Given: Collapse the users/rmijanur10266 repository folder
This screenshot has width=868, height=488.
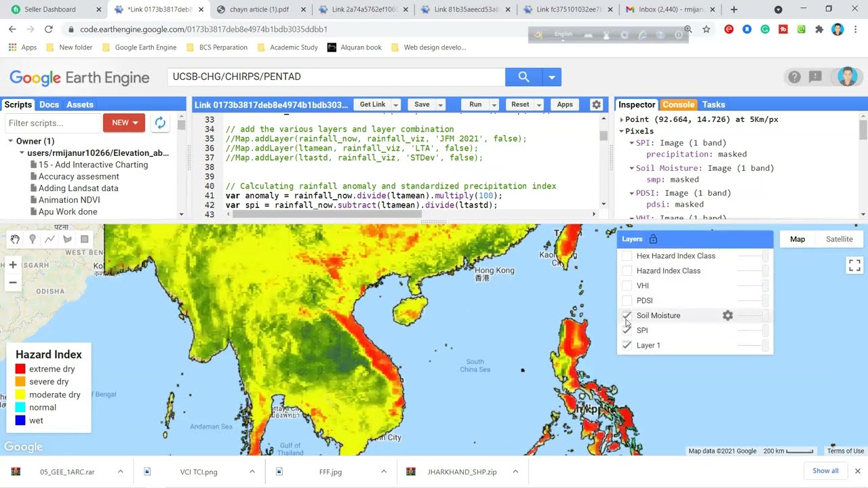Looking at the screenshot, I should pos(22,153).
